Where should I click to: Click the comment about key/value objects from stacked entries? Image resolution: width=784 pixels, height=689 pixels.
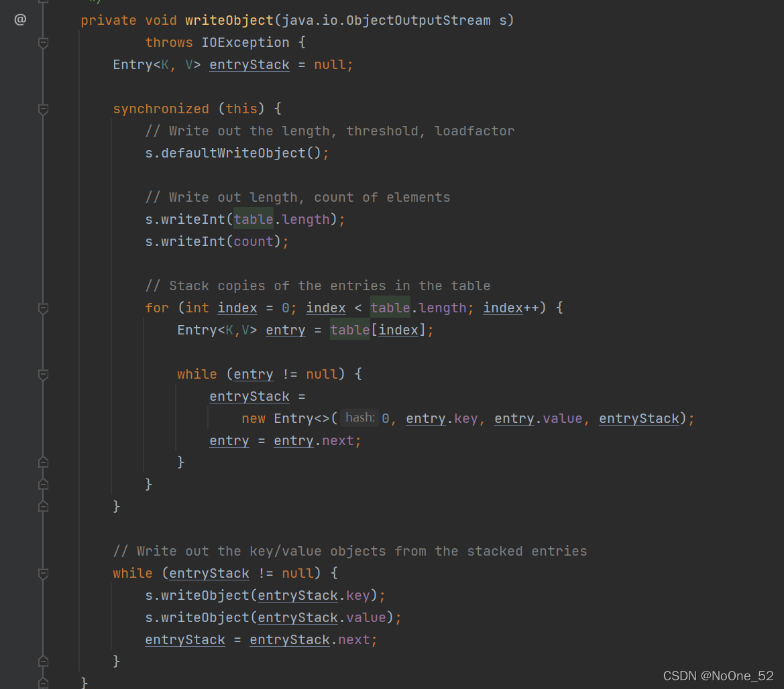coord(350,551)
